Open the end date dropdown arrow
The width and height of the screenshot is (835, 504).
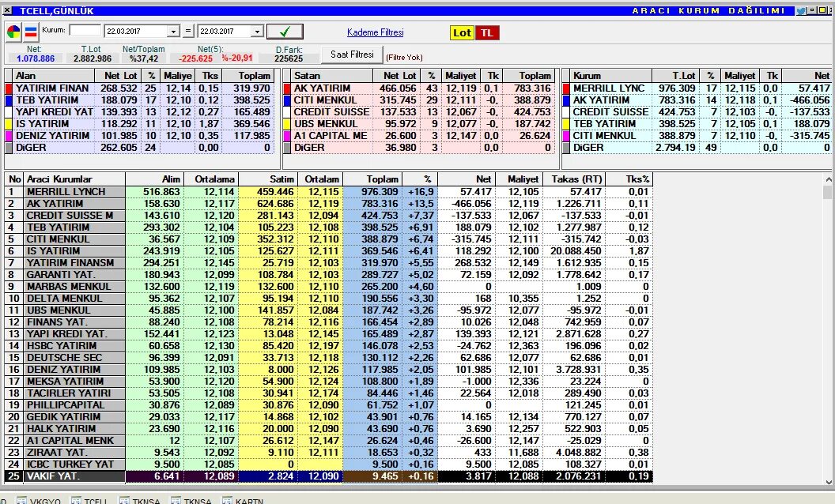(x=257, y=32)
